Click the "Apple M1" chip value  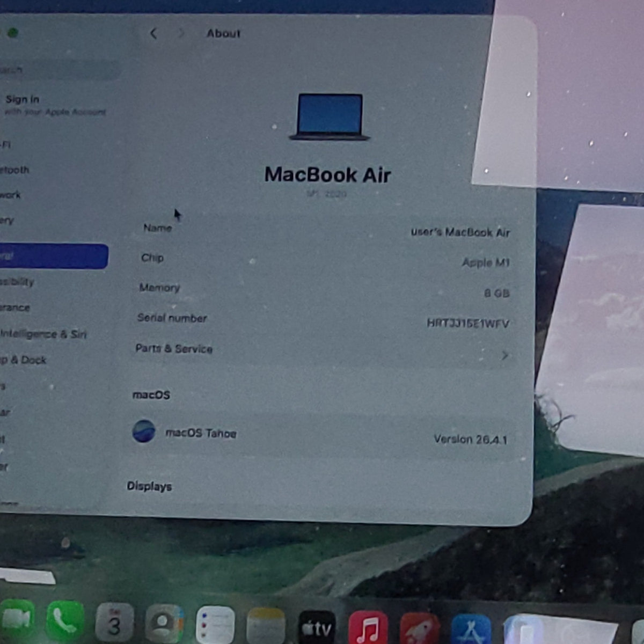(485, 262)
